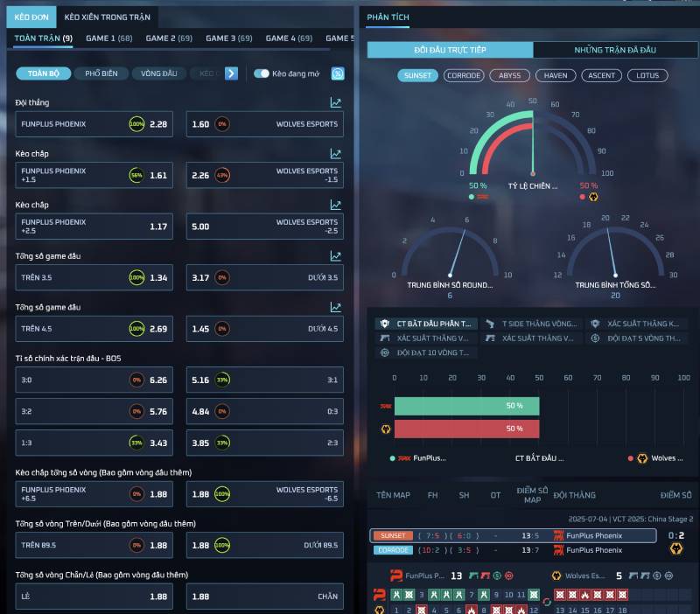Select the Sunset map filter pill
The height and width of the screenshot is (614, 700).
pos(417,75)
